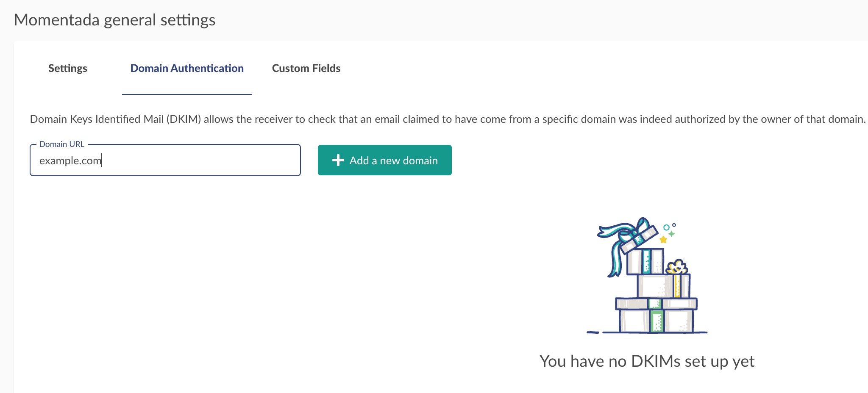868x393 pixels.
Task: Click the teal circle sparkle above gifts
Action: pyautogui.click(x=666, y=227)
